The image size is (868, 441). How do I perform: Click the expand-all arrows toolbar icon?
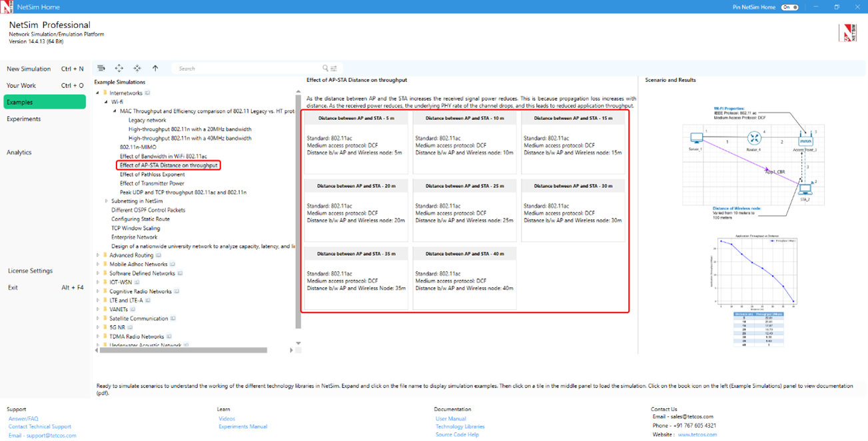pyautogui.click(x=119, y=68)
